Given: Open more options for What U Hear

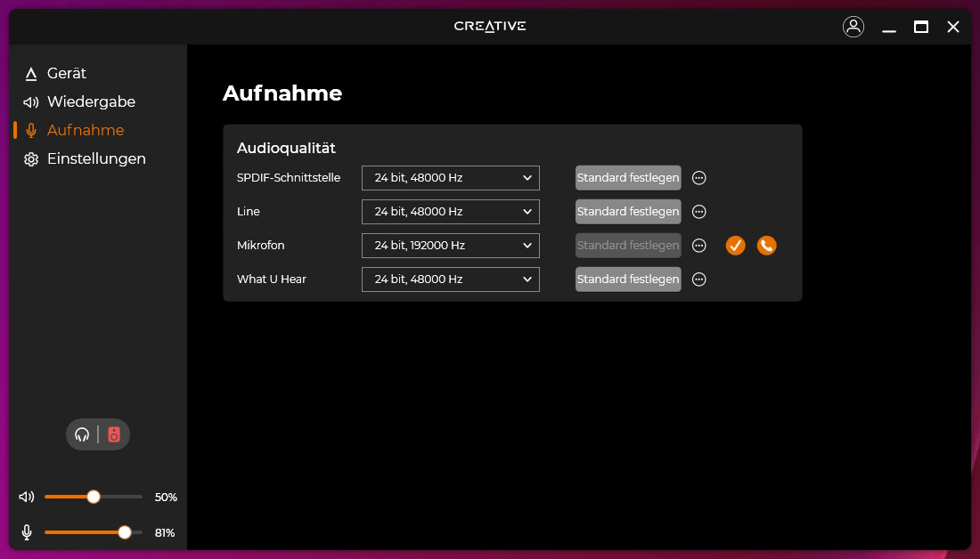Looking at the screenshot, I should click(698, 279).
